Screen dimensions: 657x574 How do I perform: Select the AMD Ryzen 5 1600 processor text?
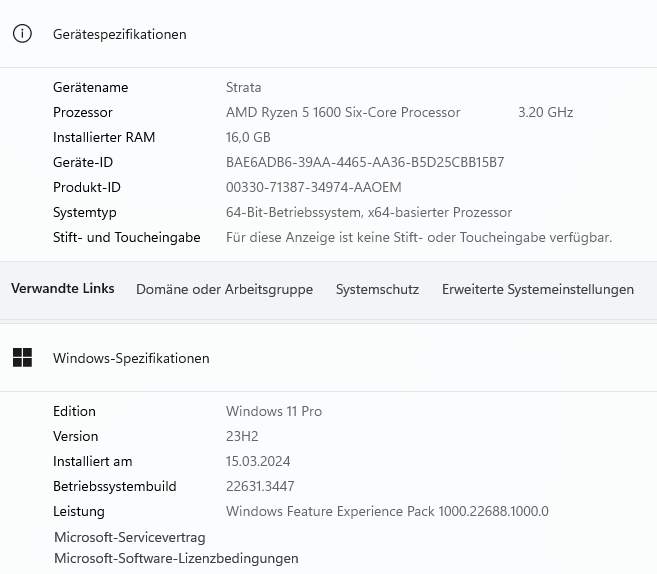[x=343, y=112]
